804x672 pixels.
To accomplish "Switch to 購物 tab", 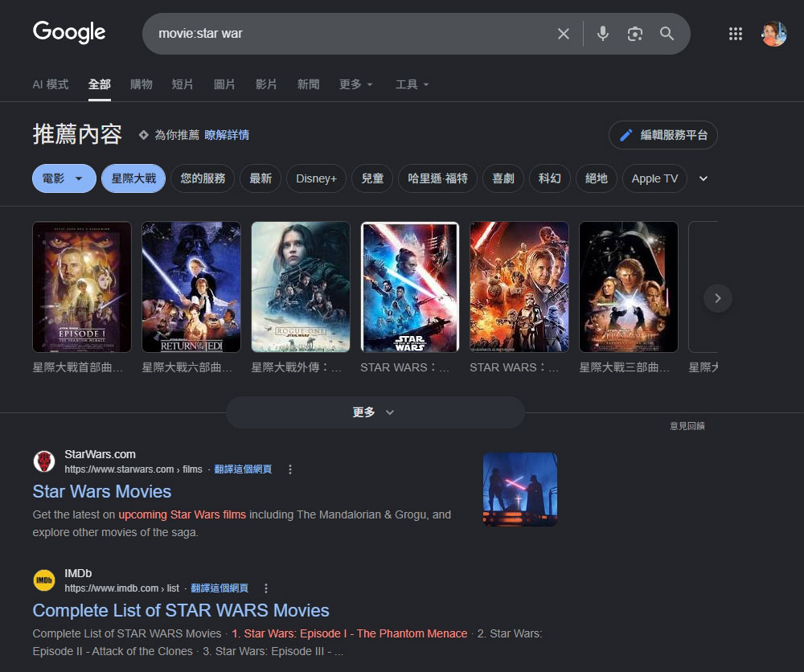I will tap(141, 84).
